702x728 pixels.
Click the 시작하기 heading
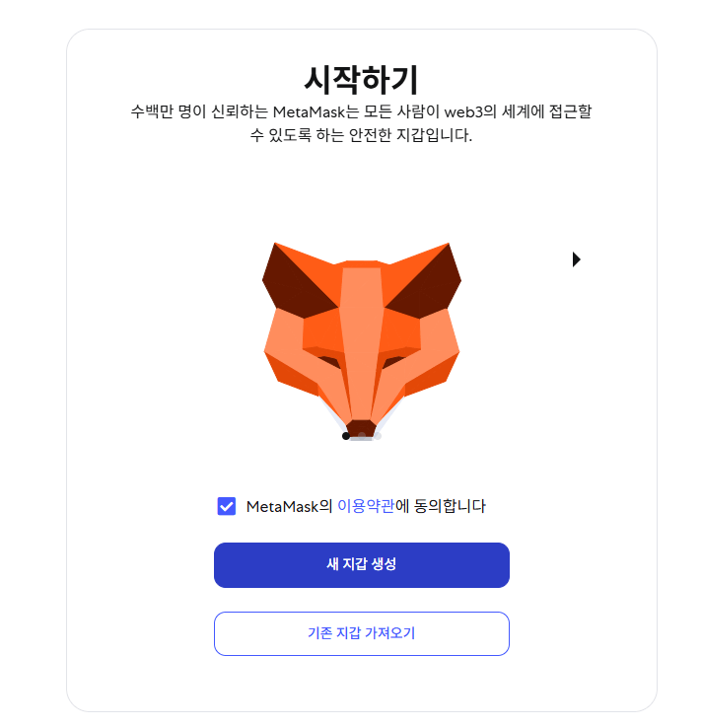click(361, 78)
